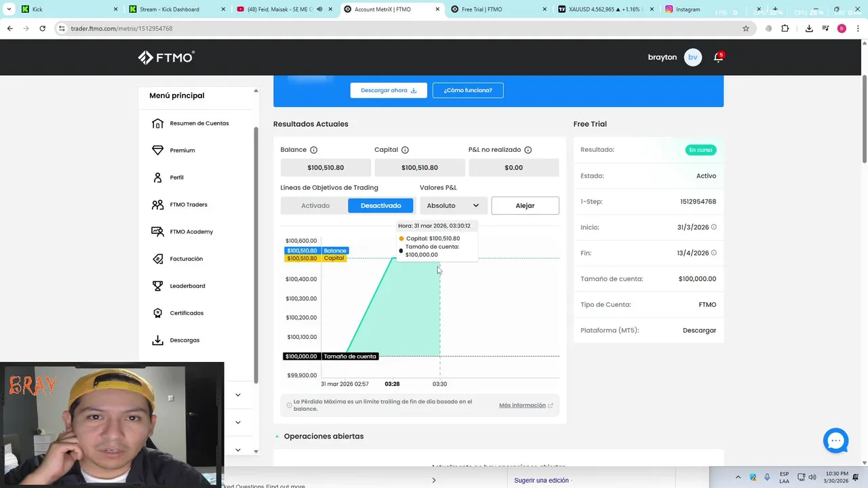Switch to the Feid, Maisak YouTube tab
The height and width of the screenshot is (488, 868).
[283, 9]
